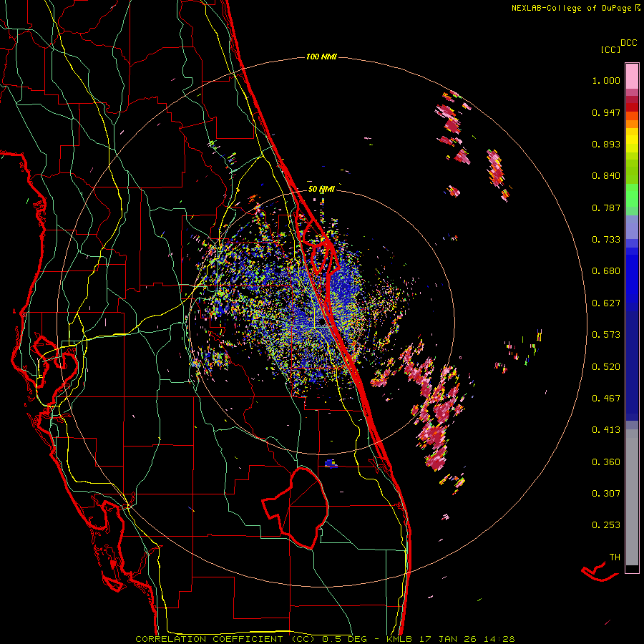
Task: Pick the red color bar segment
Action: pyautogui.click(x=632, y=107)
